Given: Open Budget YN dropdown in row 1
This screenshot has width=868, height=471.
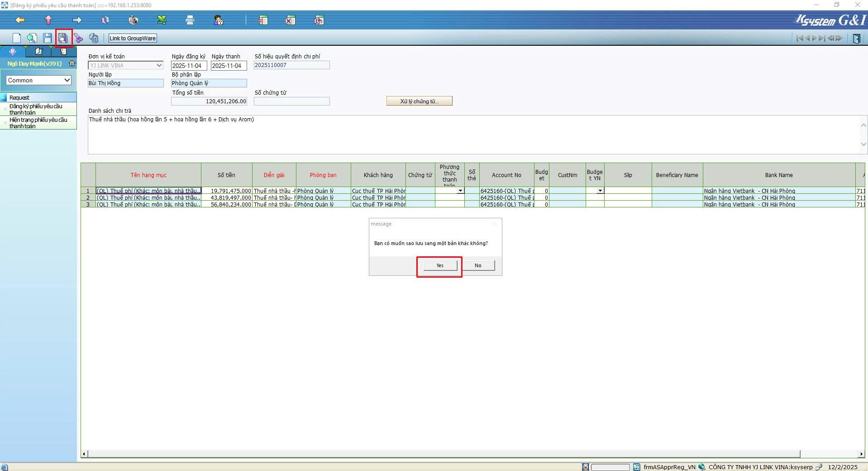Looking at the screenshot, I should tap(600, 191).
